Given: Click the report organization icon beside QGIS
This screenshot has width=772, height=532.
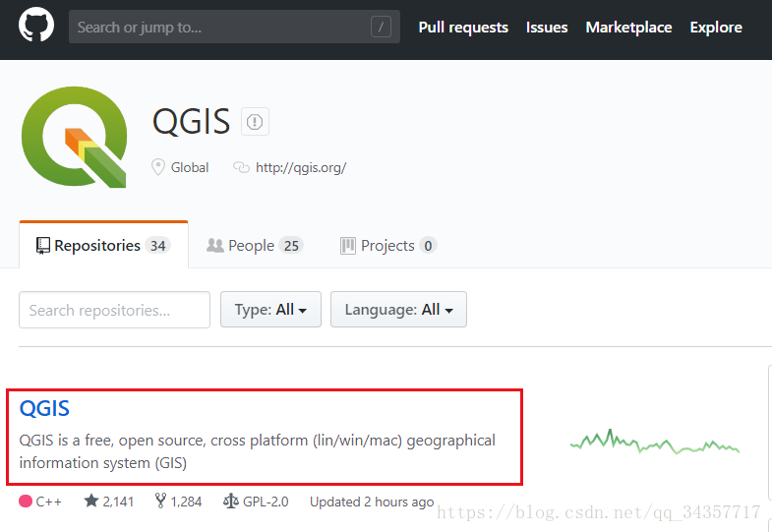Looking at the screenshot, I should pyautogui.click(x=255, y=121).
